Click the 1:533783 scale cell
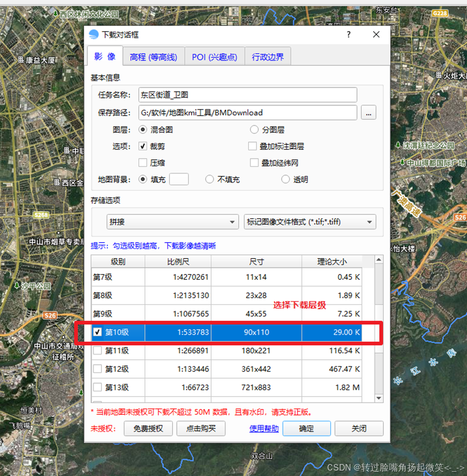Image resolution: width=467 pixels, height=476 pixels. pos(178,332)
